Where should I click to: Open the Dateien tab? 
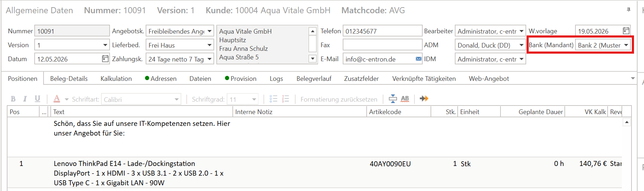coord(200,79)
